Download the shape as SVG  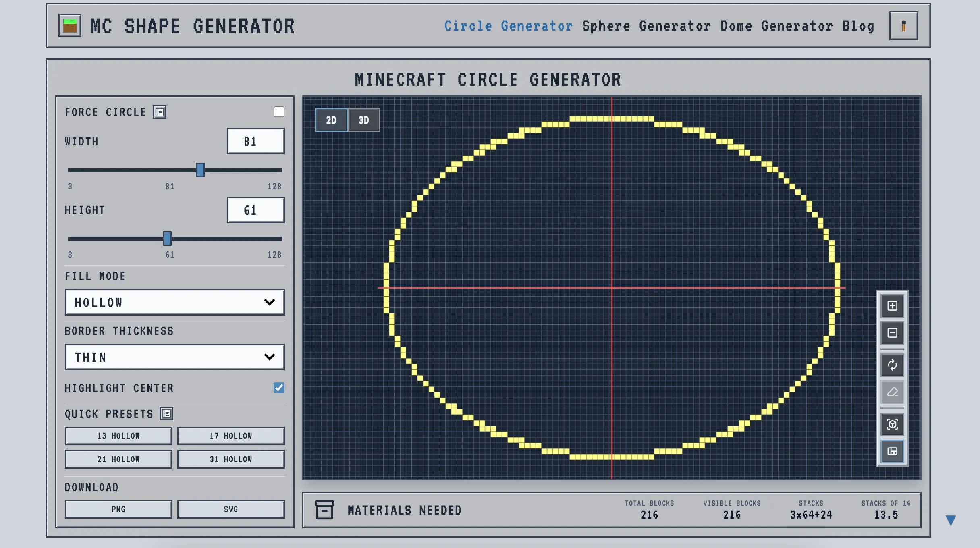pyautogui.click(x=231, y=509)
